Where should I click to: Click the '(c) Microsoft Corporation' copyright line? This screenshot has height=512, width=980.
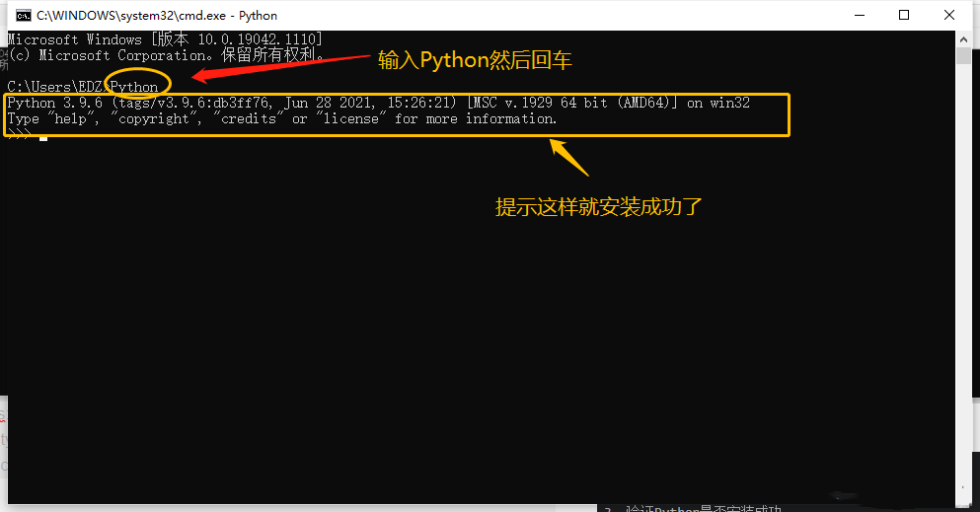coord(167,55)
